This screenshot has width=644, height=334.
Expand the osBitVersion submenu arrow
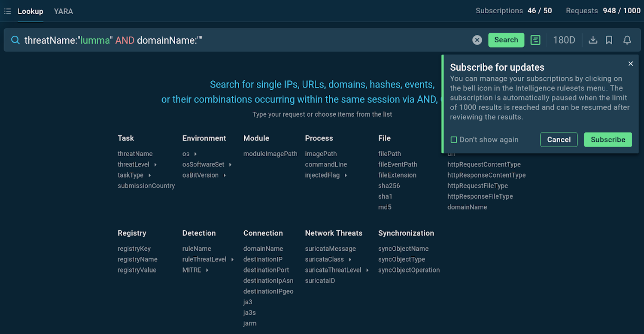(x=225, y=175)
